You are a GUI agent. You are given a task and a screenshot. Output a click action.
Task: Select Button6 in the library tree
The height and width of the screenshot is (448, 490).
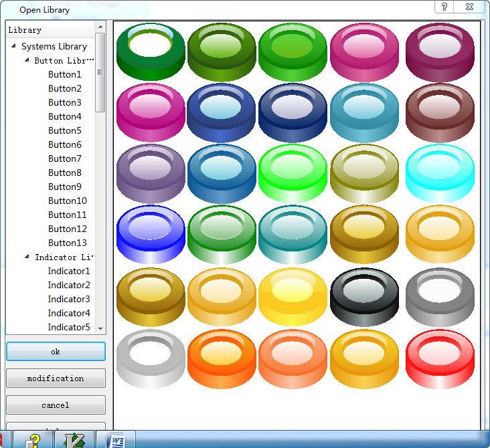[65, 144]
